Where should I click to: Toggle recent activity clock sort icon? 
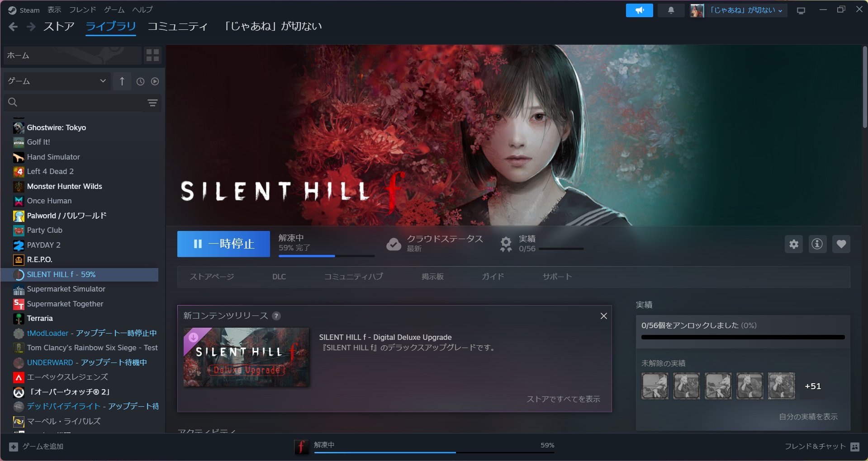(x=140, y=82)
